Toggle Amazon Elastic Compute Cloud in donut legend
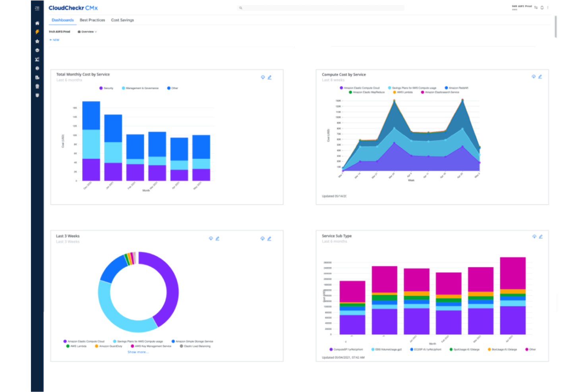Viewport: 588px width, 392px height. [85, 341]
